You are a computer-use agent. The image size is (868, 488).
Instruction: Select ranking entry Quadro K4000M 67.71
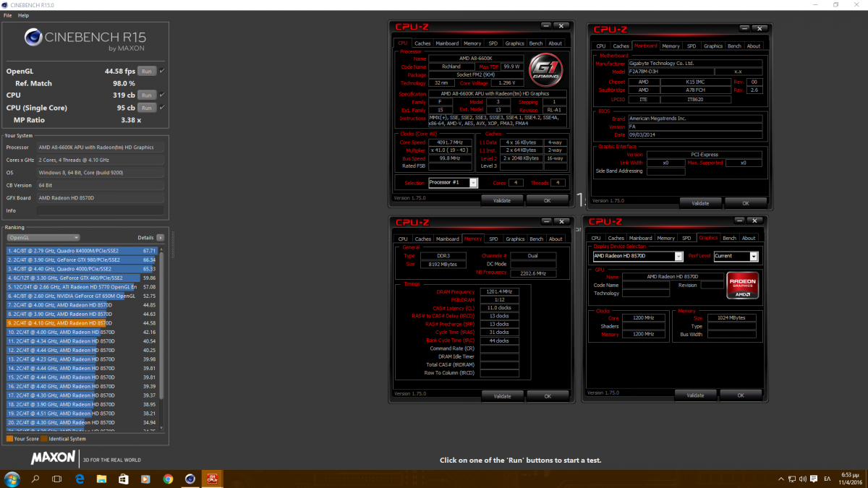click(x=82, y=251)
